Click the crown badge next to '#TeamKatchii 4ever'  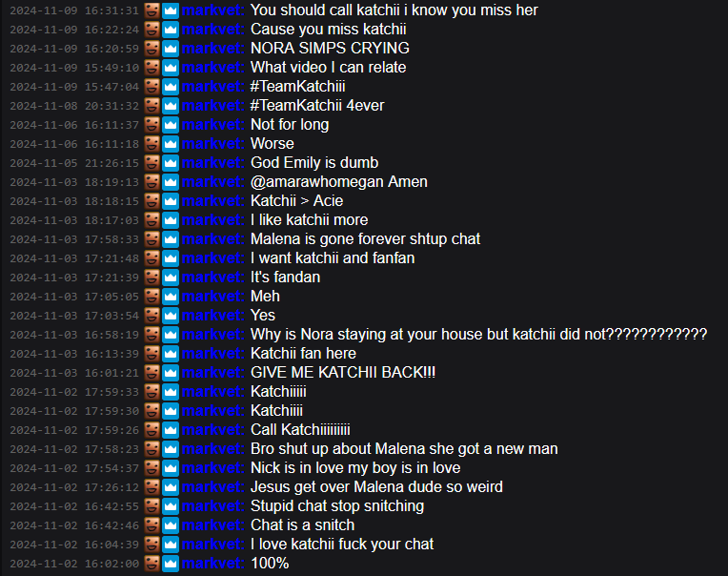(x=171, y=106)
